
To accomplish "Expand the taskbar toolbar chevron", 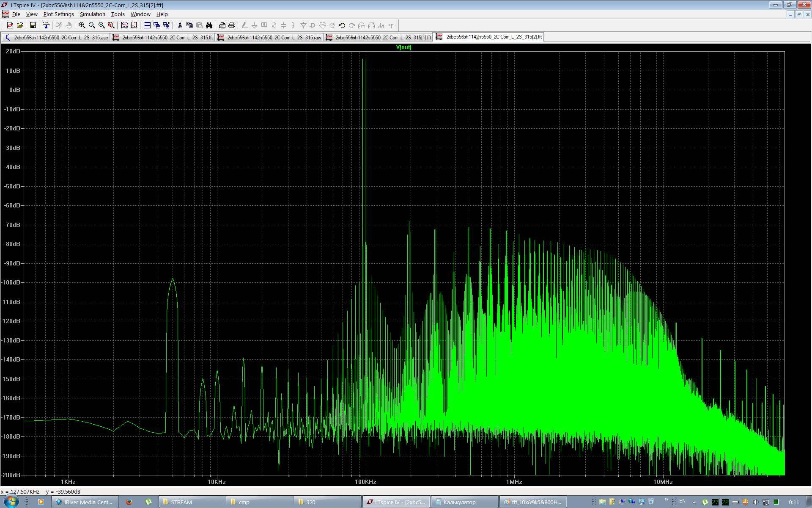I will (666, 500).
